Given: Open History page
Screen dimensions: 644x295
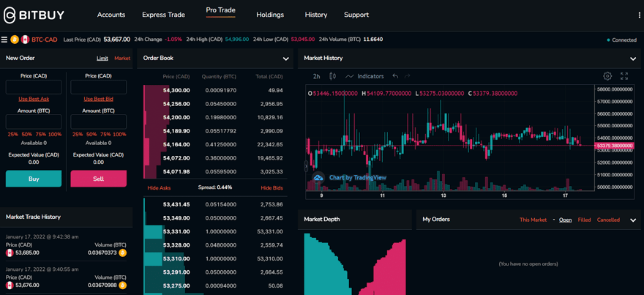Looking at the screenshot, I should click(x=316, y=15).
